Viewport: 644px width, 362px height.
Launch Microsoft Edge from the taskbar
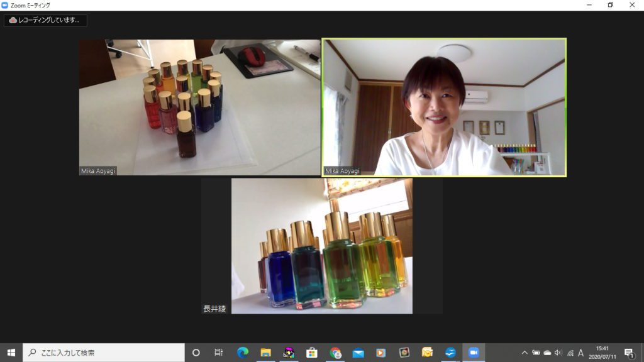pyautogui.click(x=243, y=353)
